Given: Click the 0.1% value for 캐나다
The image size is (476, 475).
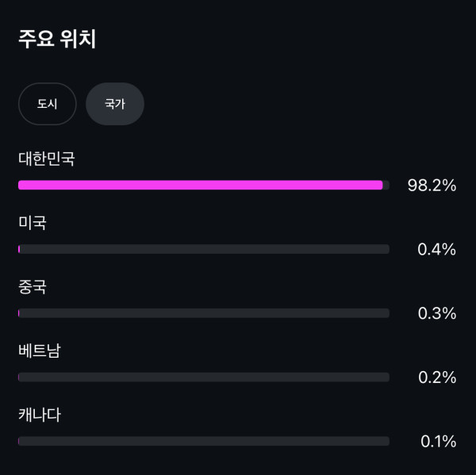Looking at the screenshot, I should tap(438, 442).
